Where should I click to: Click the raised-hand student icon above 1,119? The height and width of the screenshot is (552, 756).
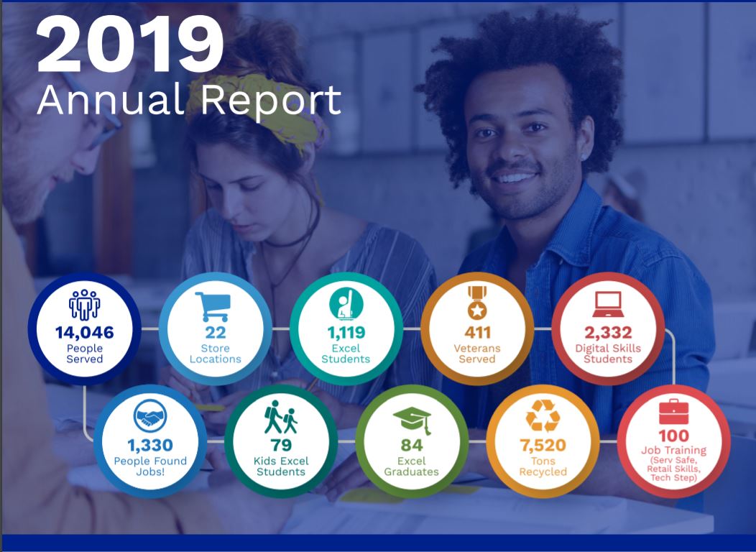click(x=346, y=304)
